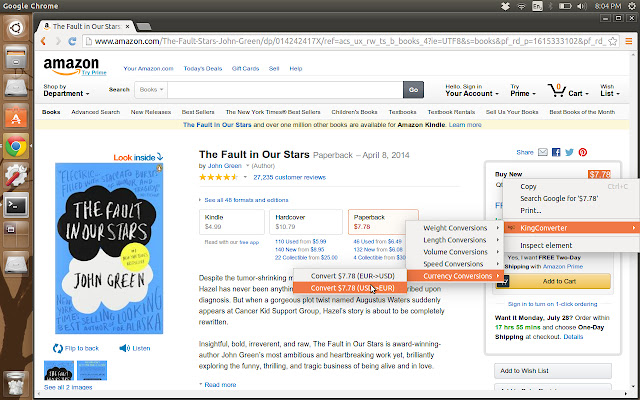The image size is (640, 400).
Task: Click the Listen speaker icon
Action: pyautogui.click(x=124, y=348)
